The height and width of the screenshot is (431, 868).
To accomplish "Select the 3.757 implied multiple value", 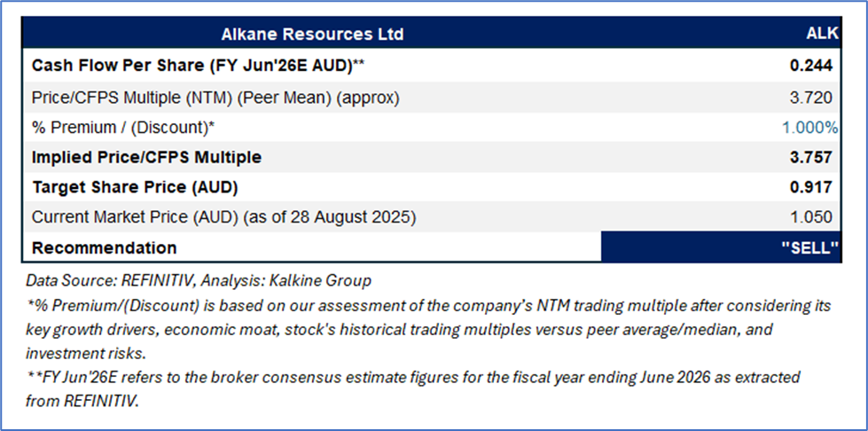I will [810, 158].
